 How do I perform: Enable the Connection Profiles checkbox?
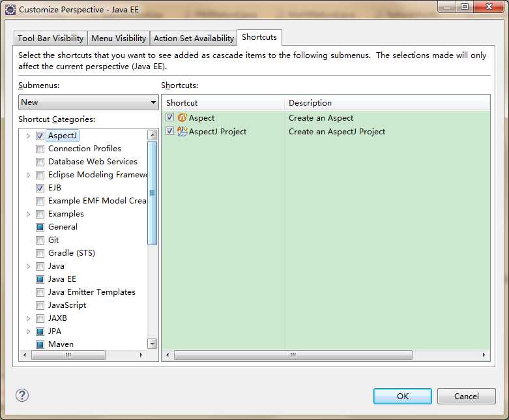(40, 149)
